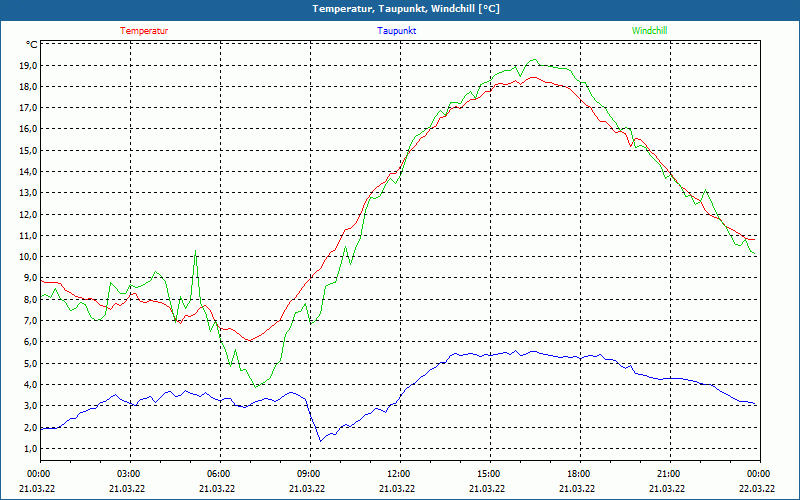Click the 21:00 time axis label
This screenshot has width=800, height=500.
[670, 474]
